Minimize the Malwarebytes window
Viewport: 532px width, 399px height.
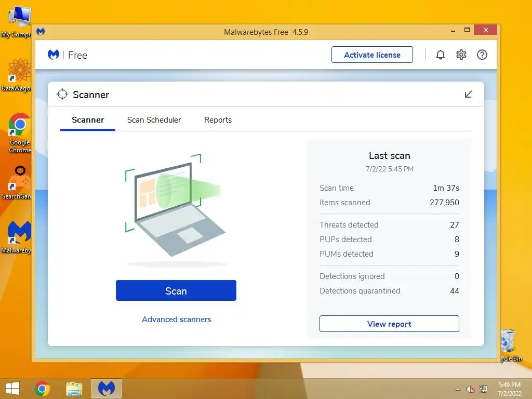coord(453,31)
